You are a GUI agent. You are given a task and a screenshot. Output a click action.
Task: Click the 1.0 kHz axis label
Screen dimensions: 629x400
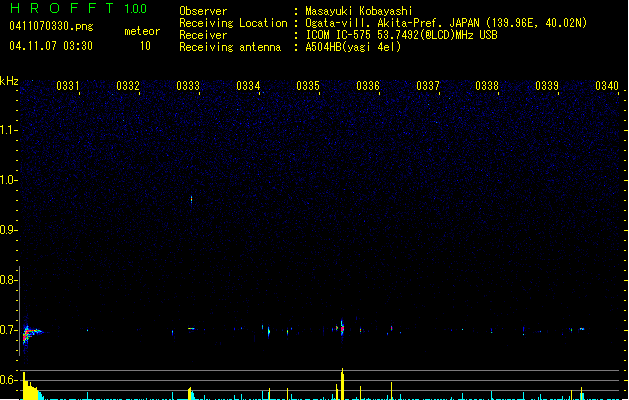tap(8, 180)
